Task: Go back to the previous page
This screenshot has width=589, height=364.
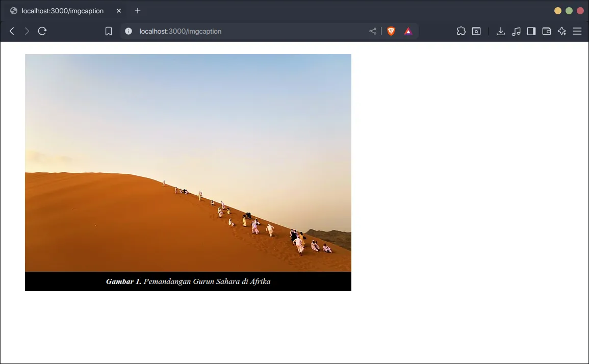Action: (x=11, y=31)
